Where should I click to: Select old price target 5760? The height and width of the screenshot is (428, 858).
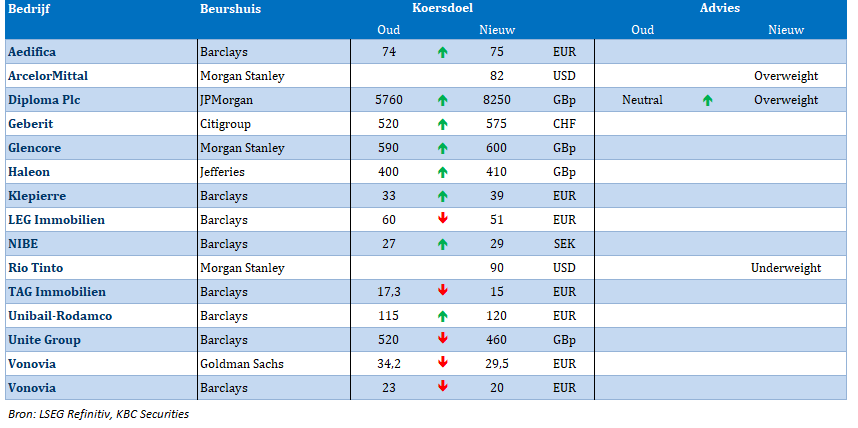pyautogui.click(x=389, y=100)
